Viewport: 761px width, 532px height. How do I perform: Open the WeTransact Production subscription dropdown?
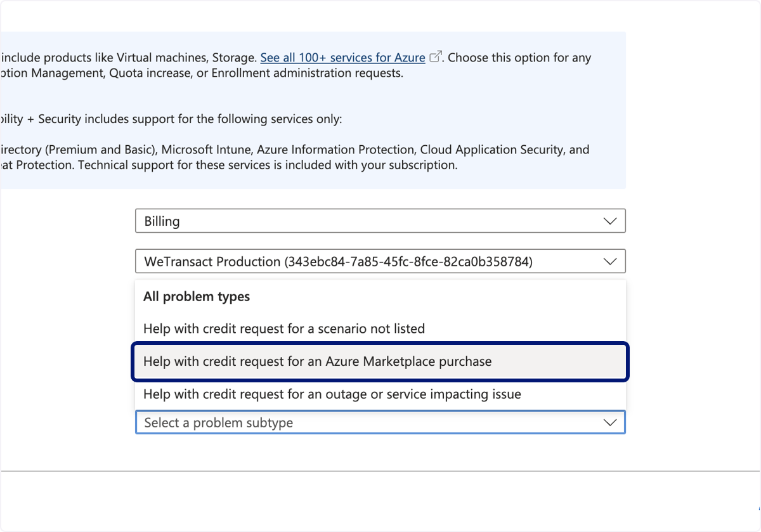coord(380,261)
